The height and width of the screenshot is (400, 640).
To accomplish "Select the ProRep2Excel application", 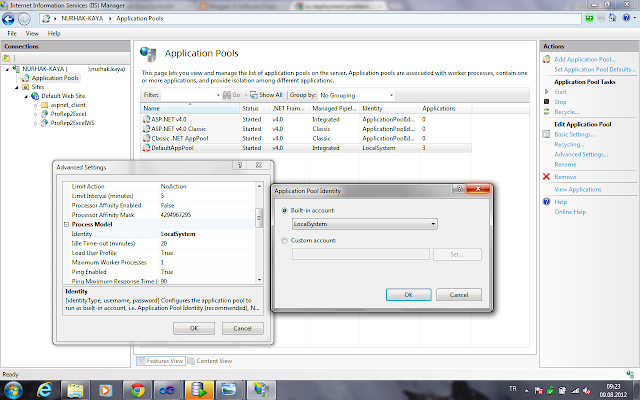I will (x=68, y=114).
